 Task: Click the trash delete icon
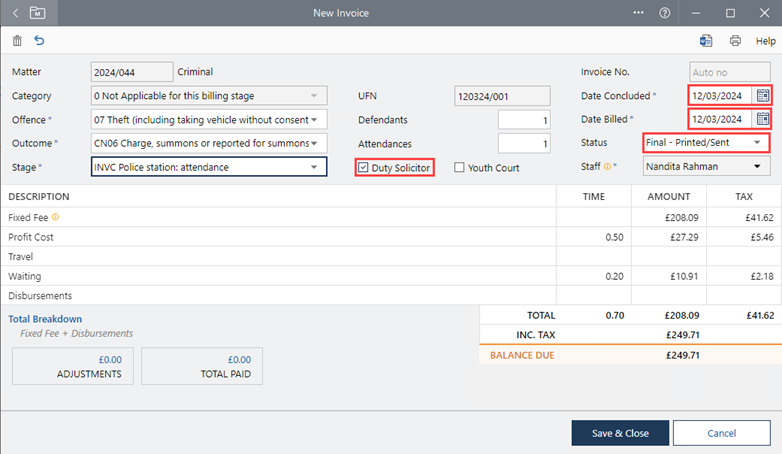[x=17, y=41]
